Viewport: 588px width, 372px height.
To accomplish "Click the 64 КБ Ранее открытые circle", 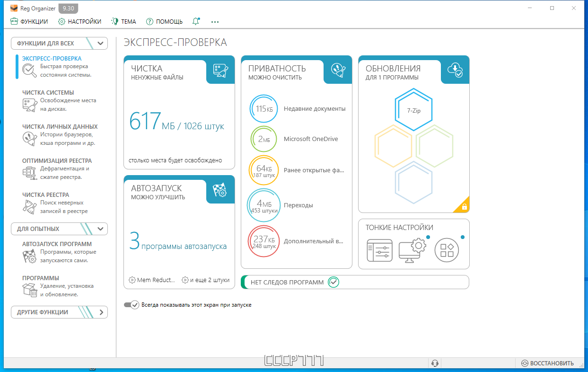I will pos(264,171).
